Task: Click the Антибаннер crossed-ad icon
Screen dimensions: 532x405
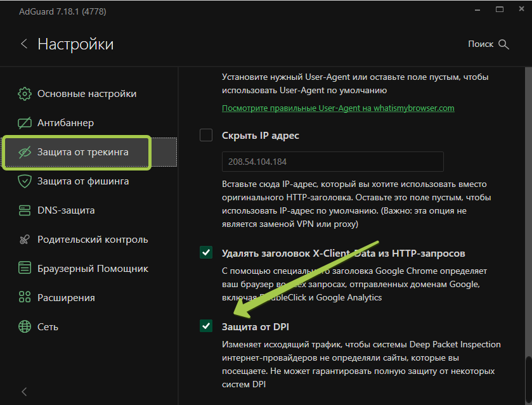Action: (24, 124)
